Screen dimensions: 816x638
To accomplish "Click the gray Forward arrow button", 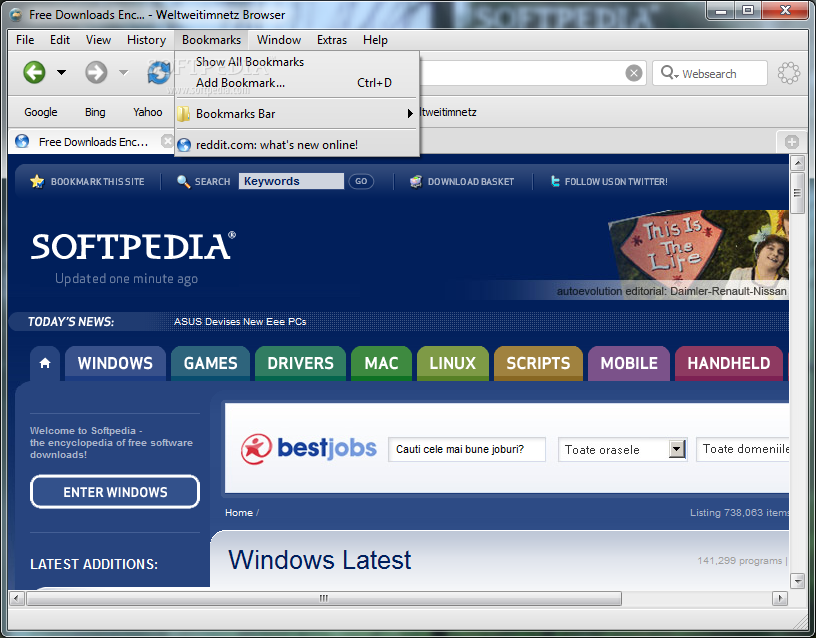I will [96, 72].
